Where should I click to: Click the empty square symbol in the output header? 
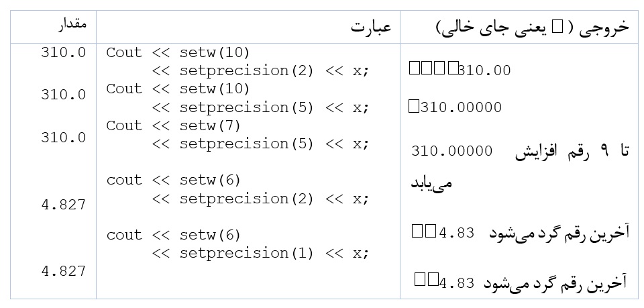pyautogui.click(x=558, y=27)
